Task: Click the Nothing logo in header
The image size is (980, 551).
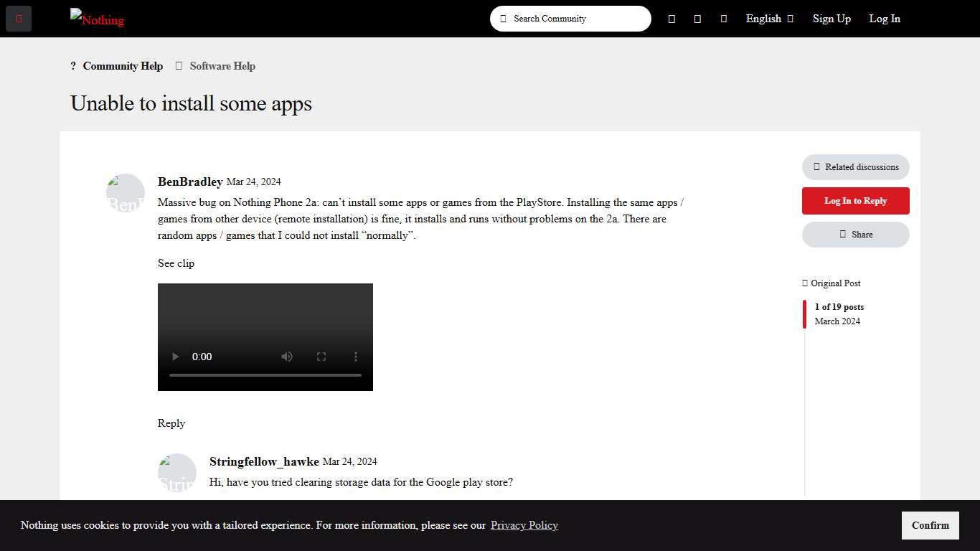Action: coord(98,19)
